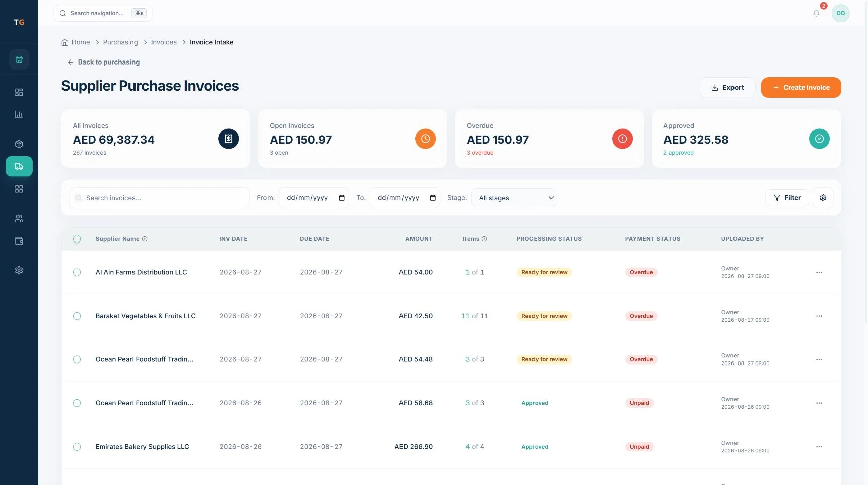
Task: Select the Emirates Bakery Supplies row checkbox
Action: point(77,447)
